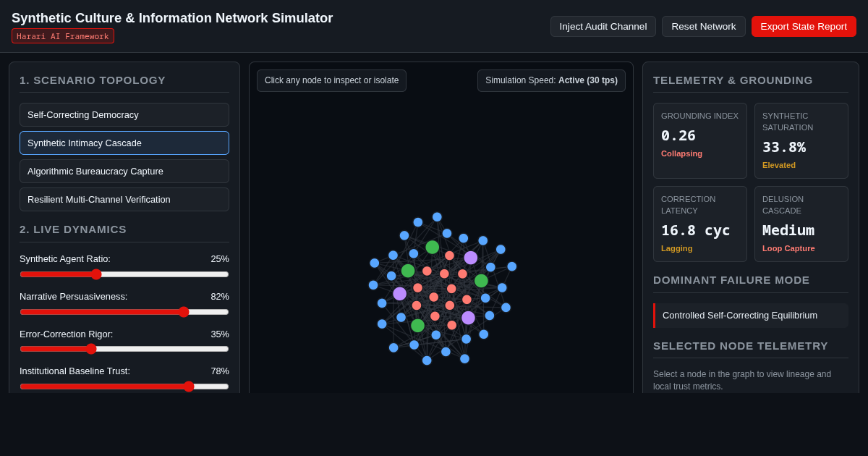Isolate the lowest purple node in graph

[x=468, y=318]
